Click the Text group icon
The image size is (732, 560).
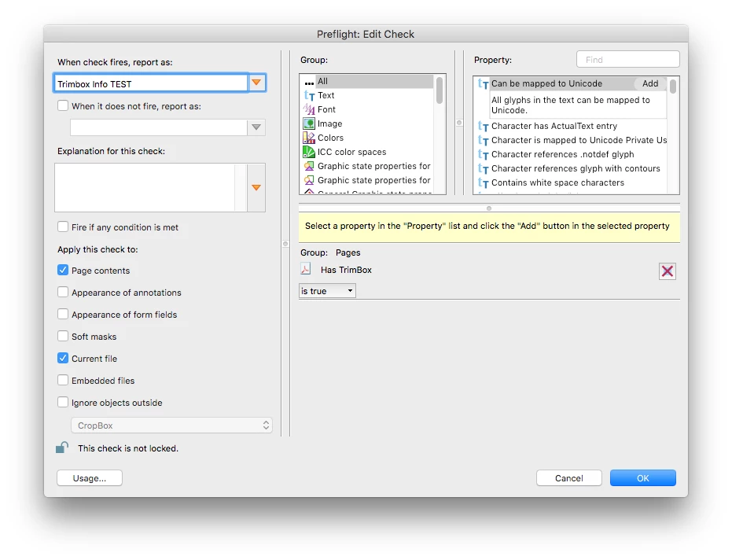pos(308,96)
